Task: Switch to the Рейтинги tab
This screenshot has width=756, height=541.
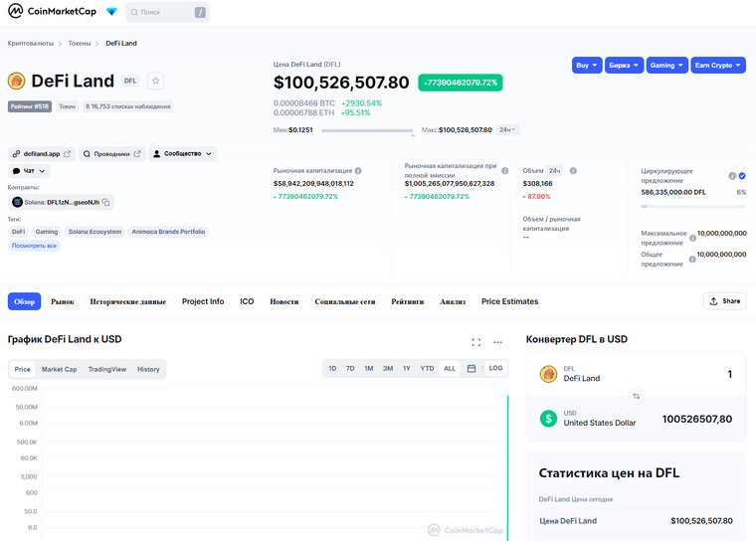Action: pos(408,302)
